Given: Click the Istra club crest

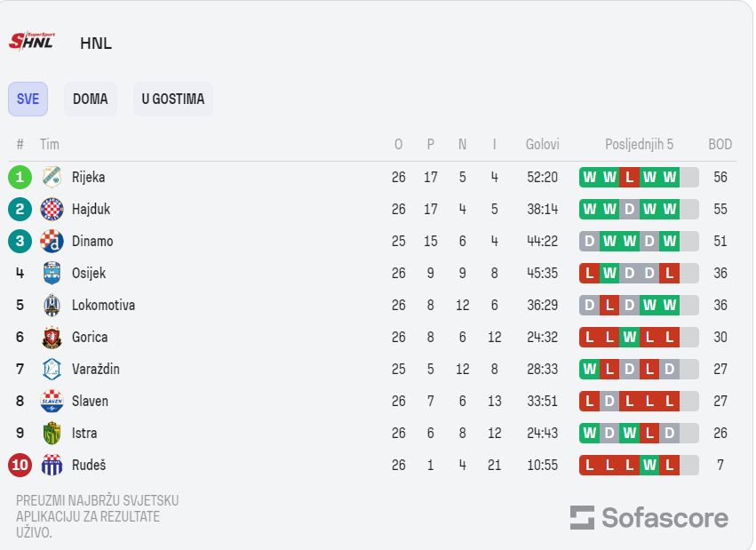Looking at the screenshot, I should click(52, 433).
